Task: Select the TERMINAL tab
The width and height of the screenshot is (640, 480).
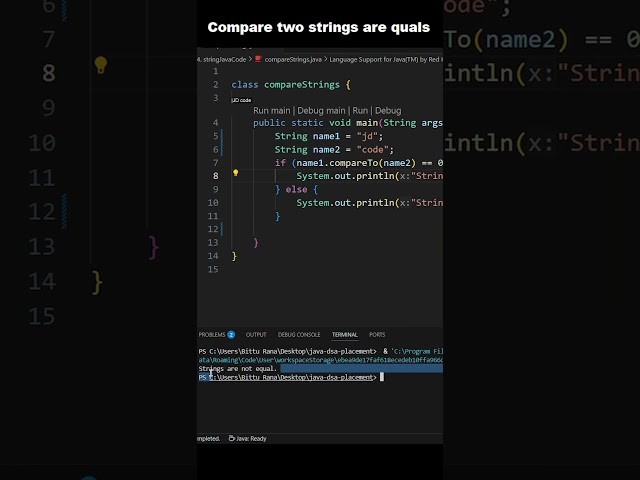Action: pyautogui.click(x=344, y=335)
